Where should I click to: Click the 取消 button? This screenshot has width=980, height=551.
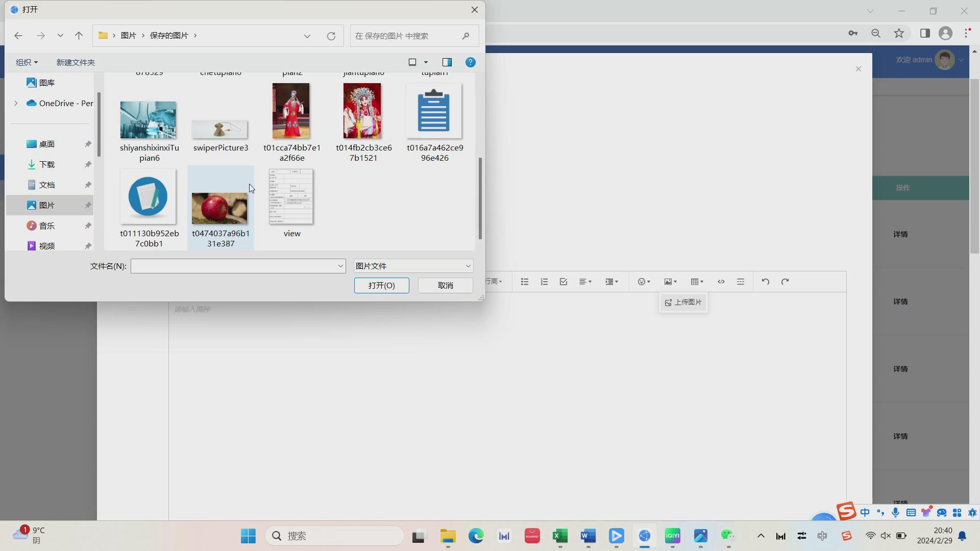tap(446, 285)
